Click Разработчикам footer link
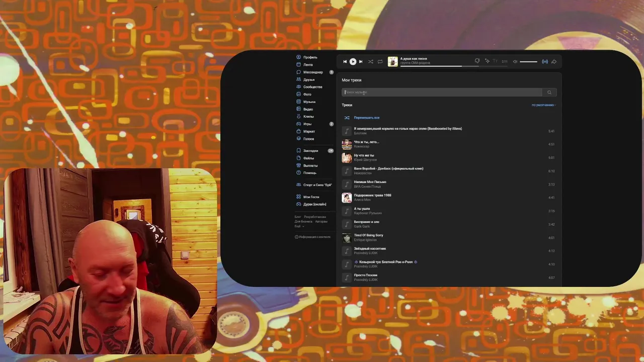 point(315,217)
